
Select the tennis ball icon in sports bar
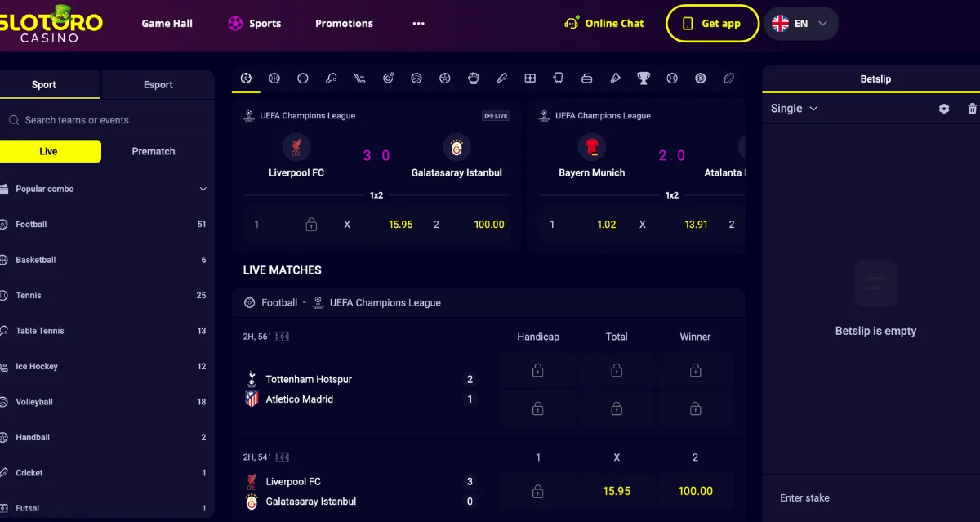(303, 78)
